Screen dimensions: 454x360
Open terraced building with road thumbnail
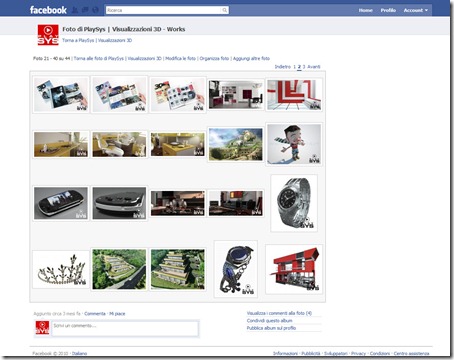[119, 269]
